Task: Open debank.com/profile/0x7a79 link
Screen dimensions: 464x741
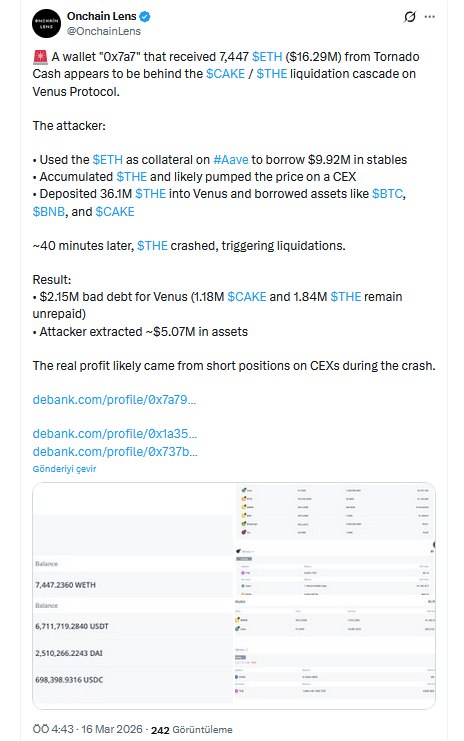Action: tap(114, 400)
